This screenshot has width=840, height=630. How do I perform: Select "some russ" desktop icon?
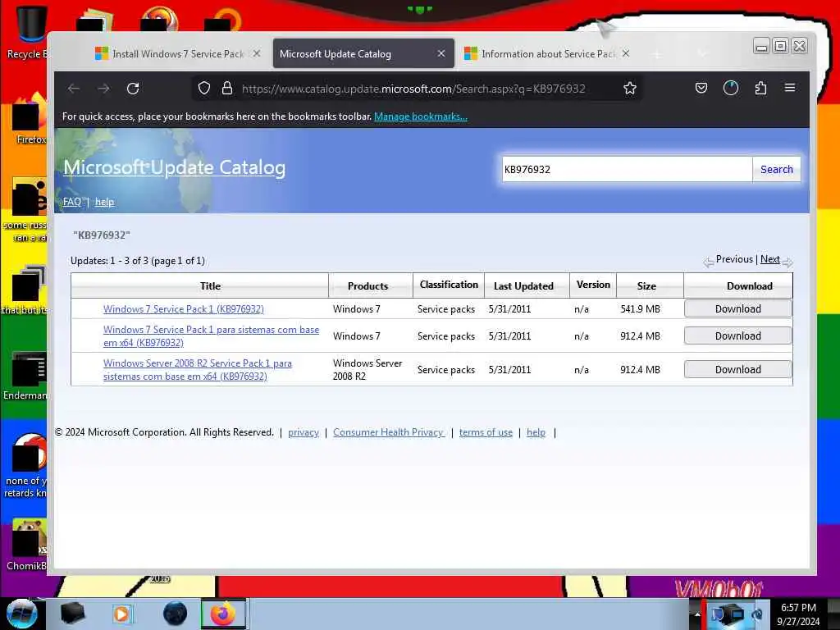25,210
